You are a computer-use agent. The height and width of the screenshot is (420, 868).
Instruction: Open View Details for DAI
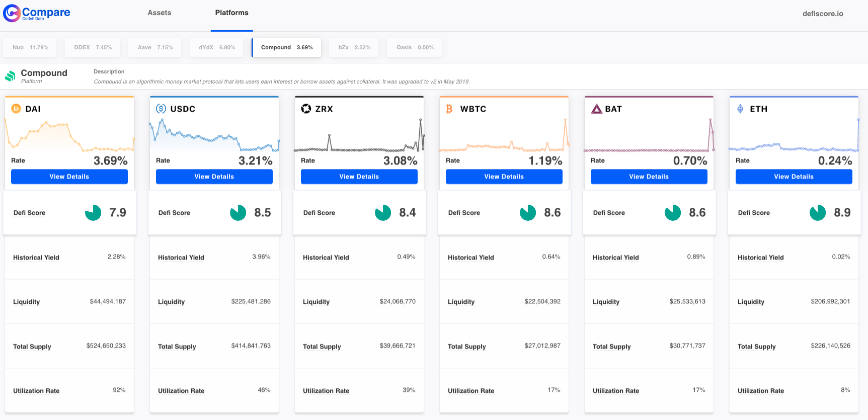pos(69,177)
